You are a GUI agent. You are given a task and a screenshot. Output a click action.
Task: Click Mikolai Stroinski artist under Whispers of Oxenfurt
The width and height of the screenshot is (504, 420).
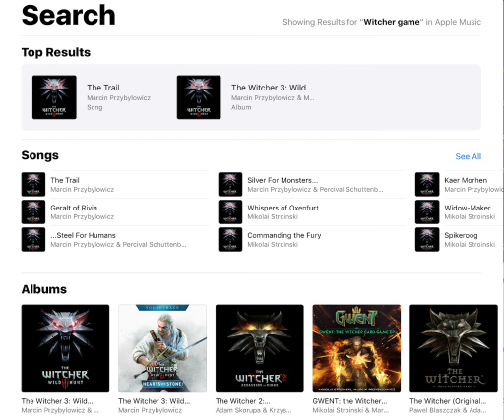click(x=273, y=216)
